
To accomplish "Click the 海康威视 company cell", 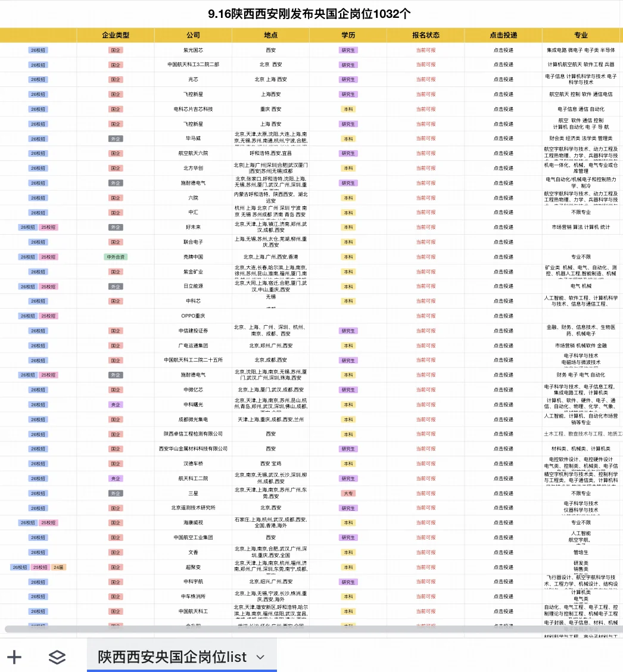I will click(x=193, y=522).
